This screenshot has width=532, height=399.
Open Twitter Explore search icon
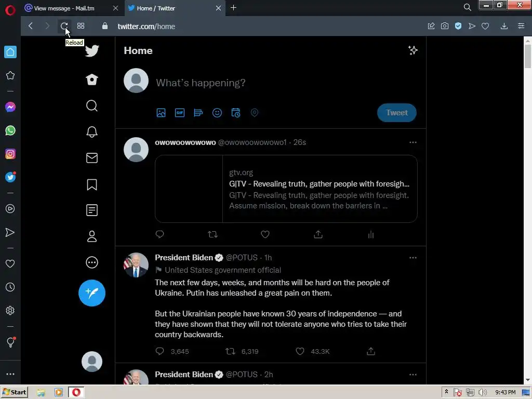click(x=92, y=106)
